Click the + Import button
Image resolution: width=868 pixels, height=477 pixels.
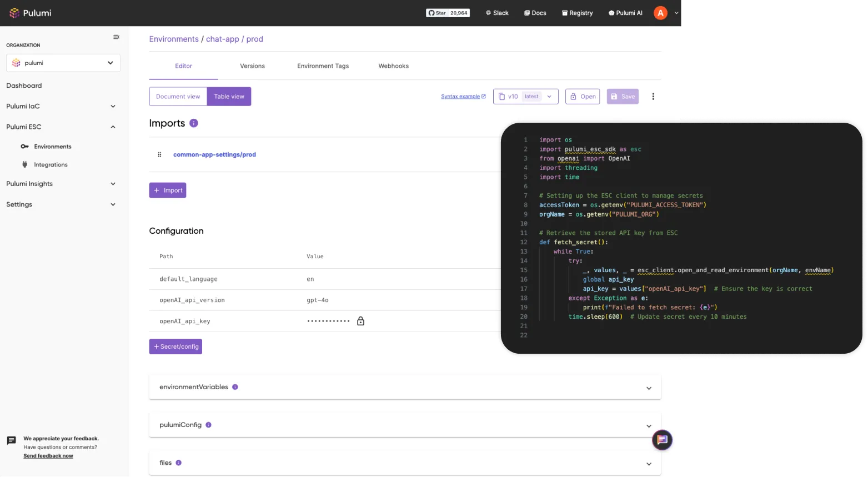(x=168, y=190)
